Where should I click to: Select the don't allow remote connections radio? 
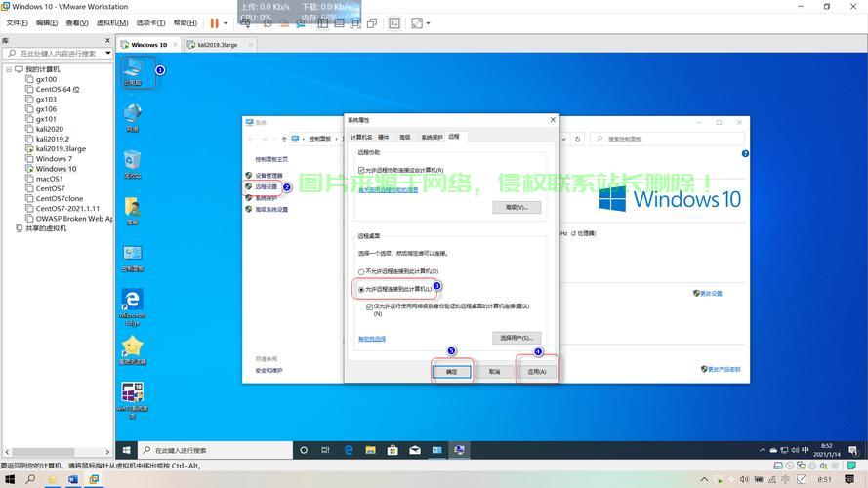click(x=361, y=271)
